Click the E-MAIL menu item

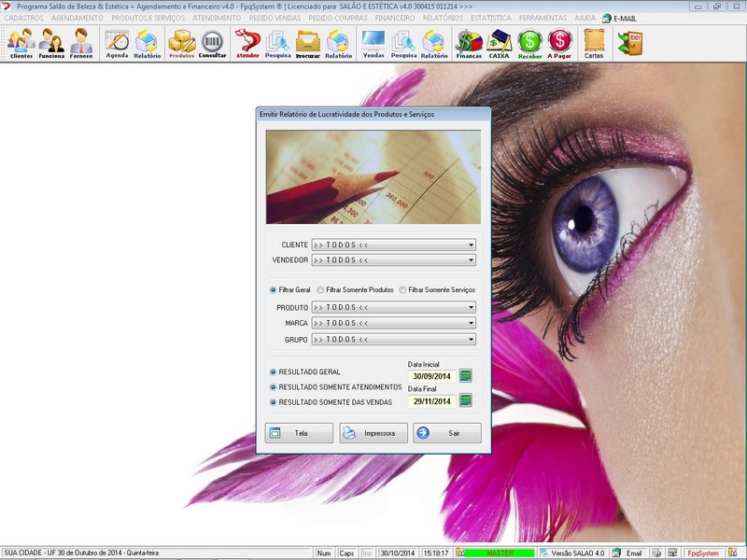tap(619, 18)
